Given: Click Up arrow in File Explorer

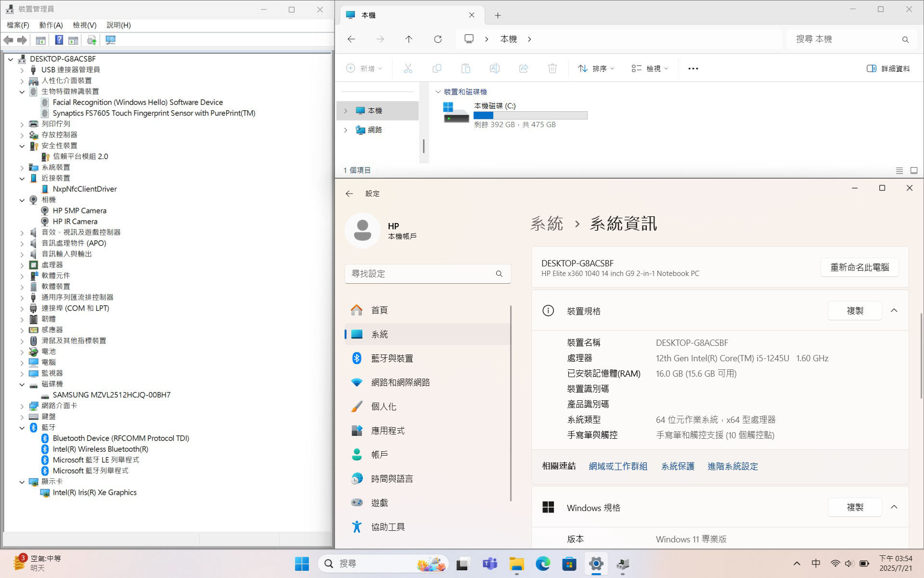Looking at the screenshot, I should coord(409,39).
